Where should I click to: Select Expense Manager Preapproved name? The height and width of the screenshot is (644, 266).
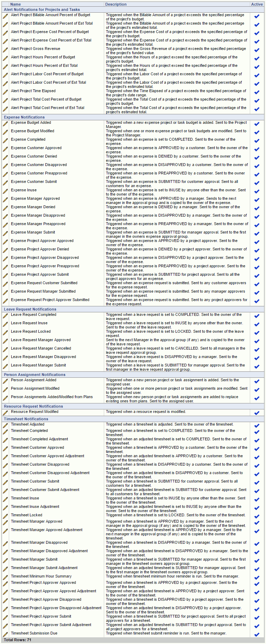38,224
